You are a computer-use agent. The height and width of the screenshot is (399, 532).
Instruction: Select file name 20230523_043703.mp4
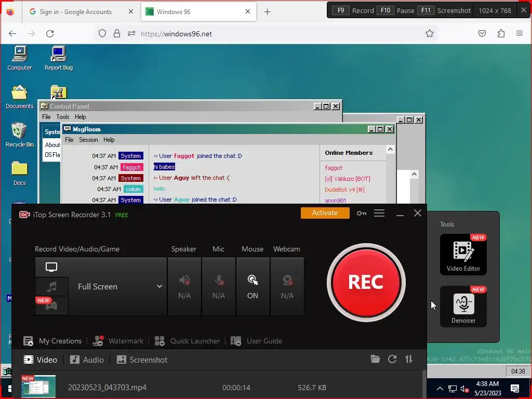(107, 388)
